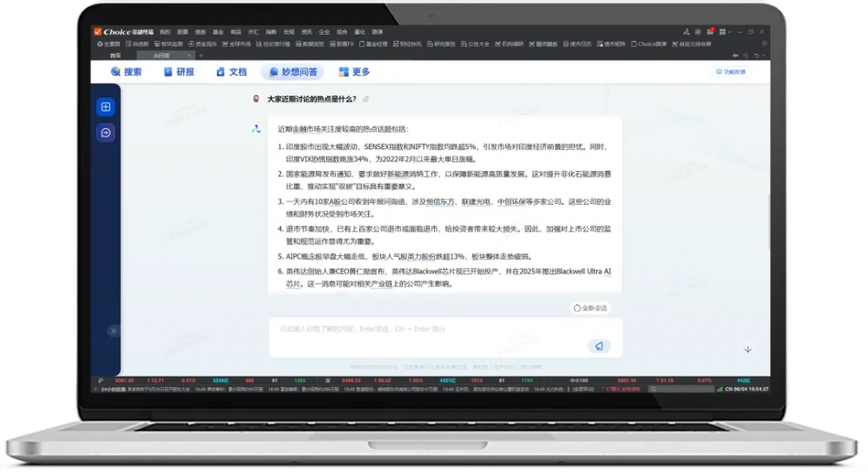Click the 全球市场 toolbar shortcut

pyautogui.click(x=239, y=43)
